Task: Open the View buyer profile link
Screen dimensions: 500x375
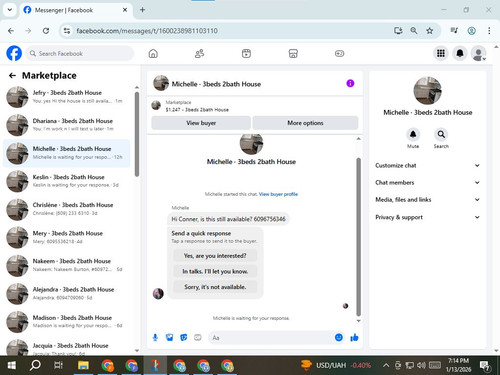Action: click(x=278, y=194)
